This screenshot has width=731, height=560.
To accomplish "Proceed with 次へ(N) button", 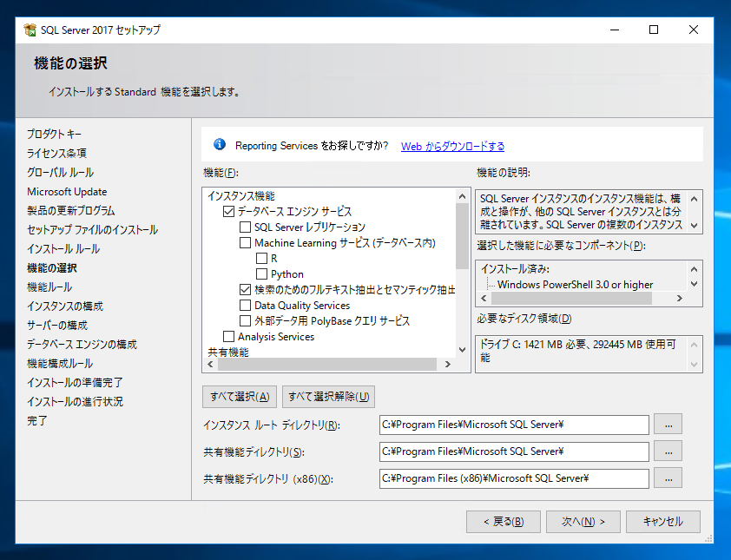I will point(583,522).
